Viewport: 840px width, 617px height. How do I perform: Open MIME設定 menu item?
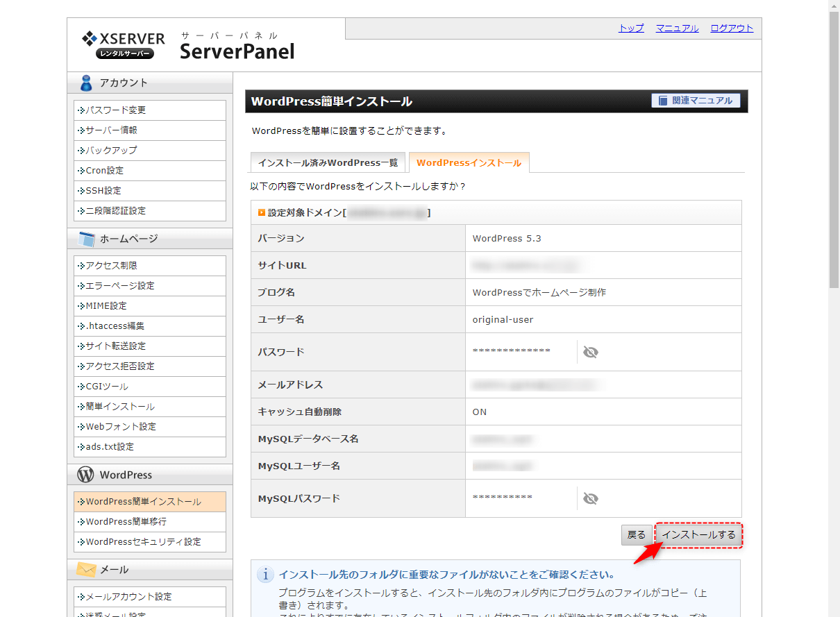[150, 306]
